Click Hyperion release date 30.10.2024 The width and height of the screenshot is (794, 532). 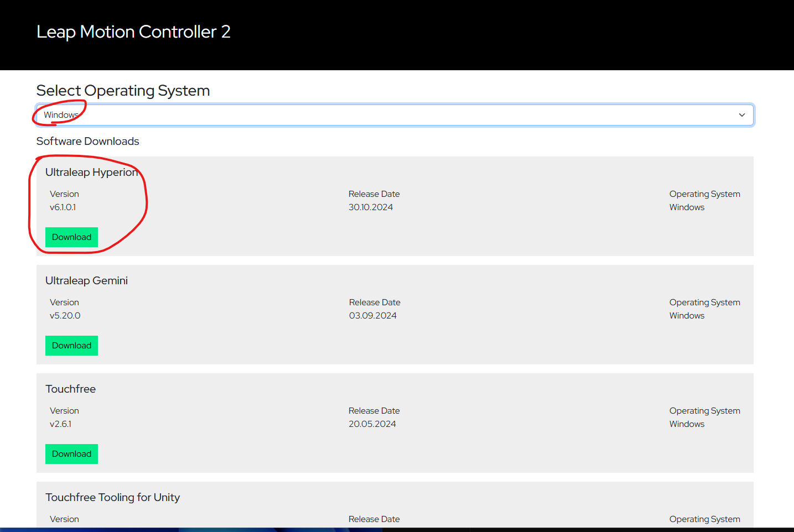[370, 207]
